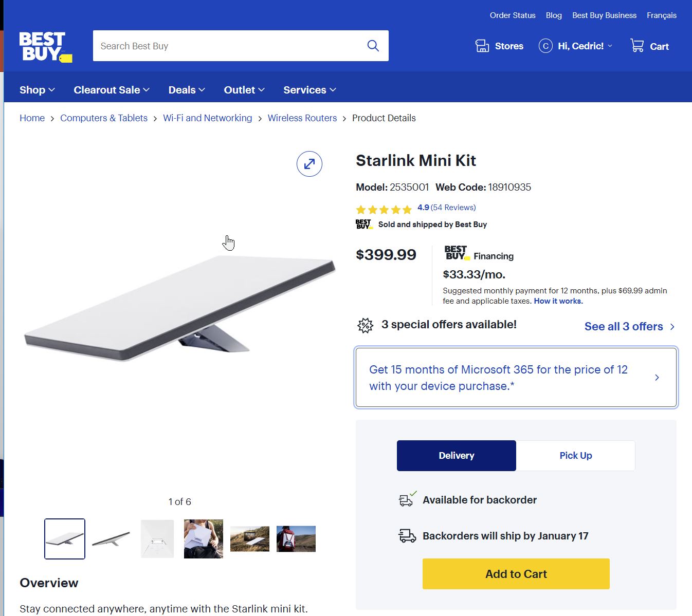Click the five-star rating icons
The width and height of the screenshot is (692, 616).
[384, 209]
